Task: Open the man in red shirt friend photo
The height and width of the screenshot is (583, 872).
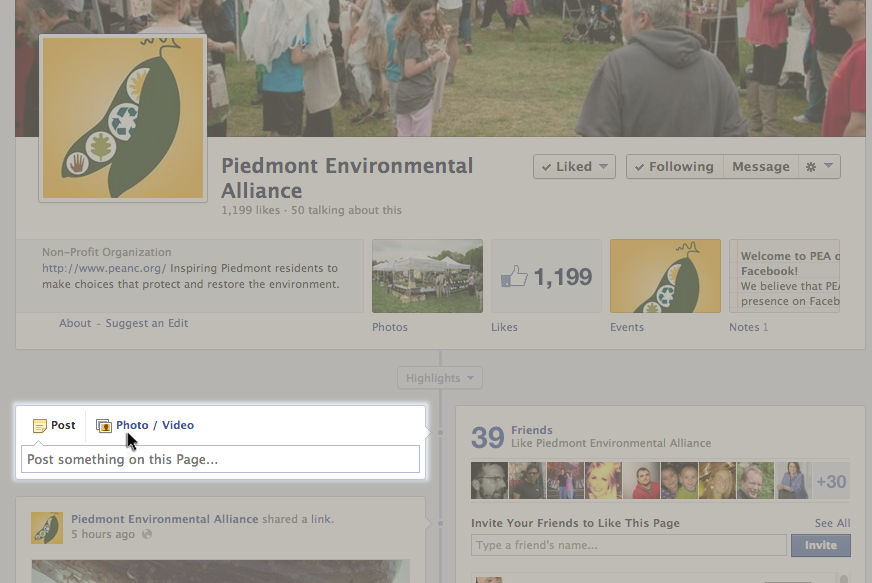Action: pos(641,481)
